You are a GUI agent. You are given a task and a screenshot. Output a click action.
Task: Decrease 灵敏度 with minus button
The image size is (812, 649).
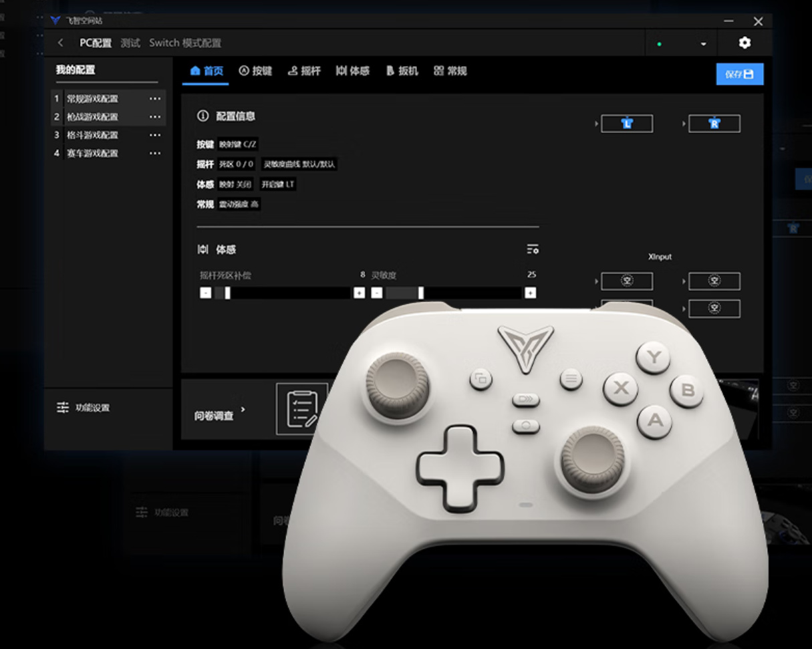pyautogui.click(x=377, y=293)
